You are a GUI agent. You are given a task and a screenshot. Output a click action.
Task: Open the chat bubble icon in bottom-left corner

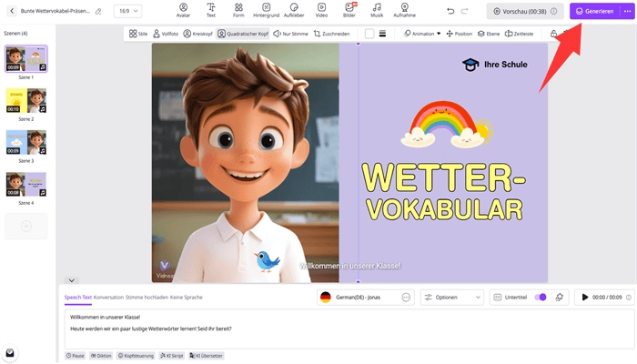point(10,353)
